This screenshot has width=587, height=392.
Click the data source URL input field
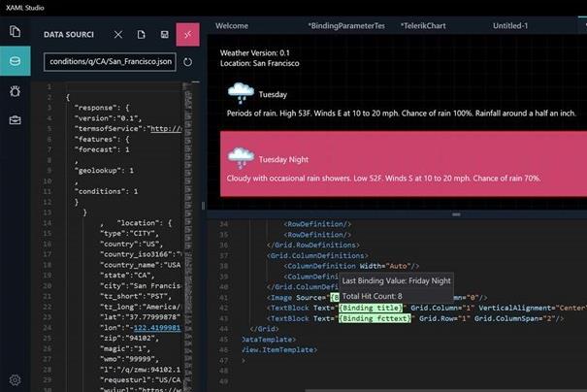[110, 62]
